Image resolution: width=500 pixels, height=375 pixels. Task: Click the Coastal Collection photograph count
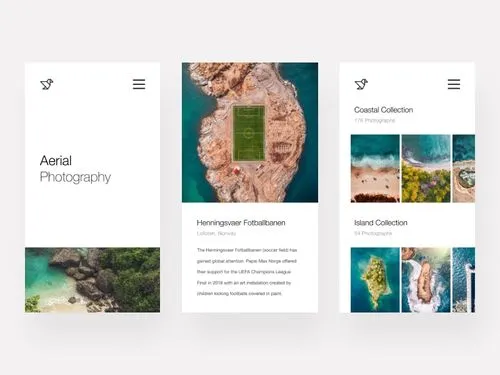tap(374, 120)
